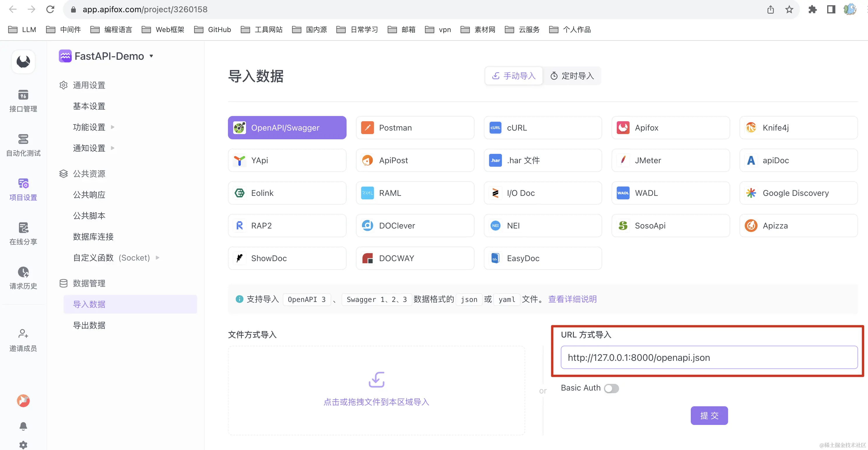Select DOClever import format

click(x=415, y=226)
